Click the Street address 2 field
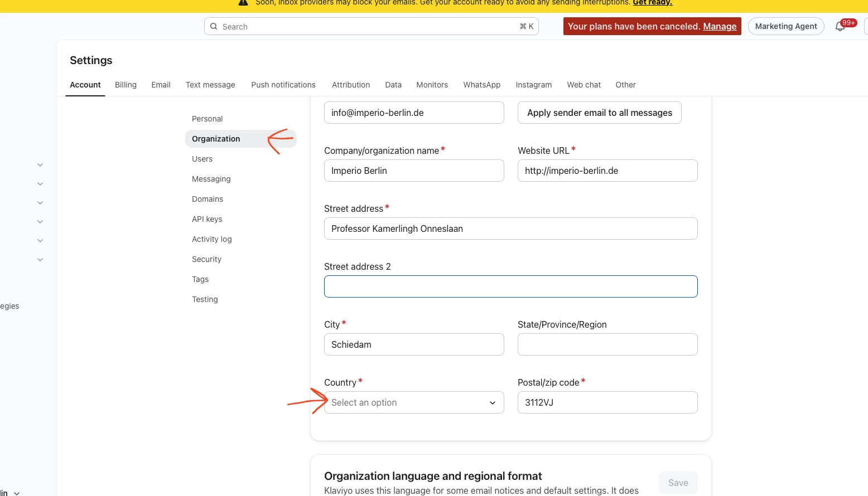This screenshot has width=868, height=496. [511, 286]
